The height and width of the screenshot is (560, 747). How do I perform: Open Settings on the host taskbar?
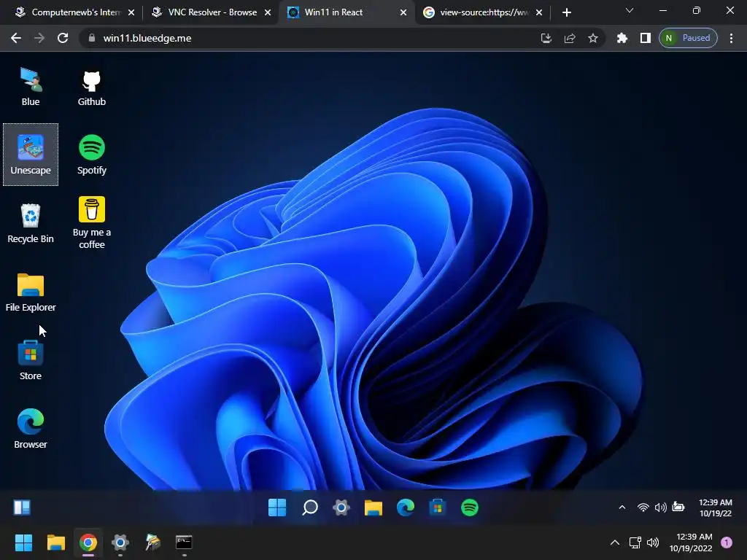120,542
